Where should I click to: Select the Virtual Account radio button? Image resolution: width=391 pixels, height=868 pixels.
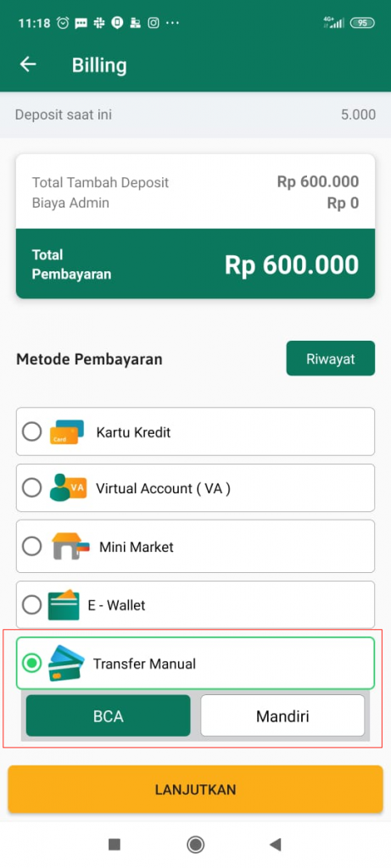coord(31,487)
